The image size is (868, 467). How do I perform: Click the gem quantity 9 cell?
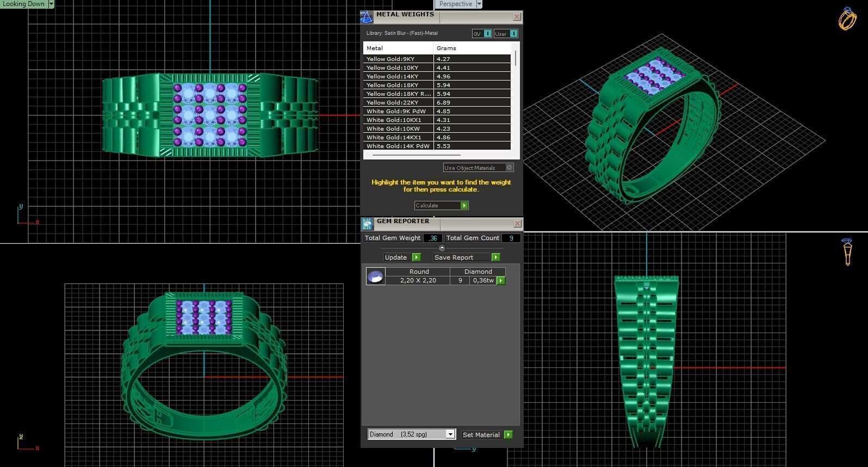tap(460, 280)
